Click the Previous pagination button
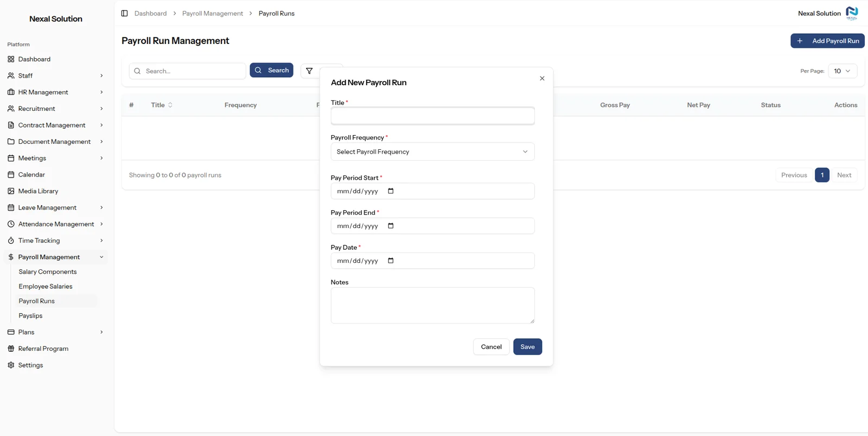868x436 pixels. [x=794, y=175]
